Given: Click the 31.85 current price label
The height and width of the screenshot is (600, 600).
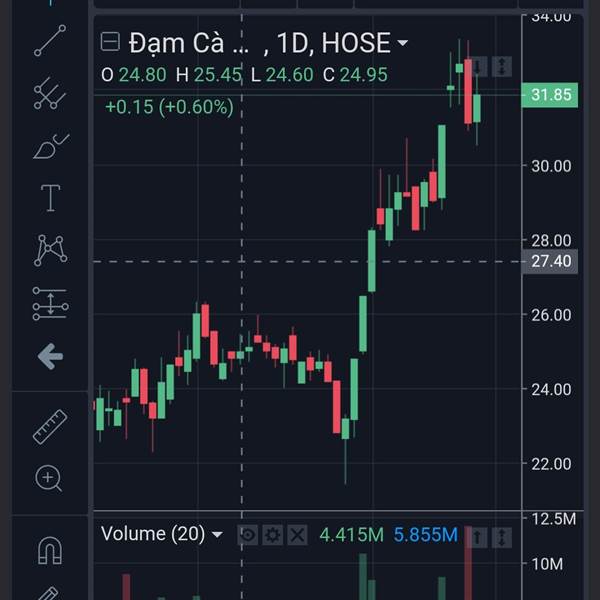Looking at the screenshot, I should coord(550,95).
